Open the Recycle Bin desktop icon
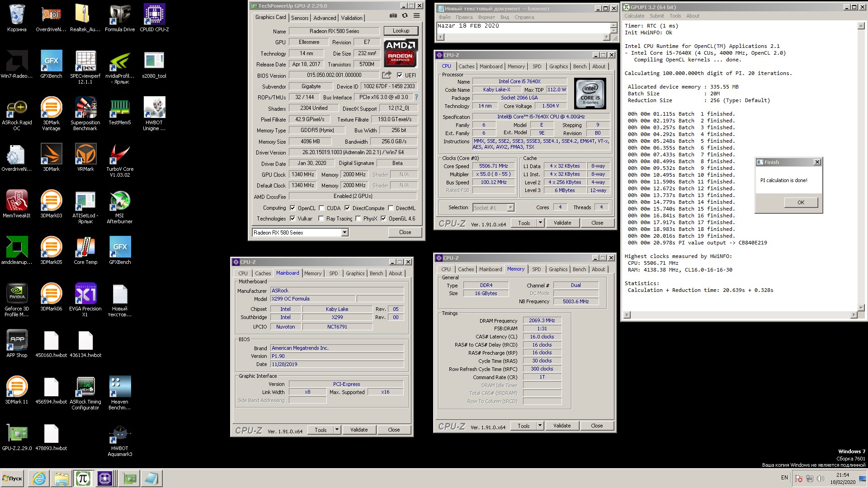 (17, 18)
